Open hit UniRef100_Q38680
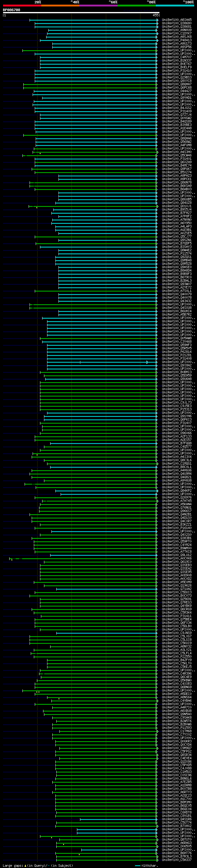 176,23
